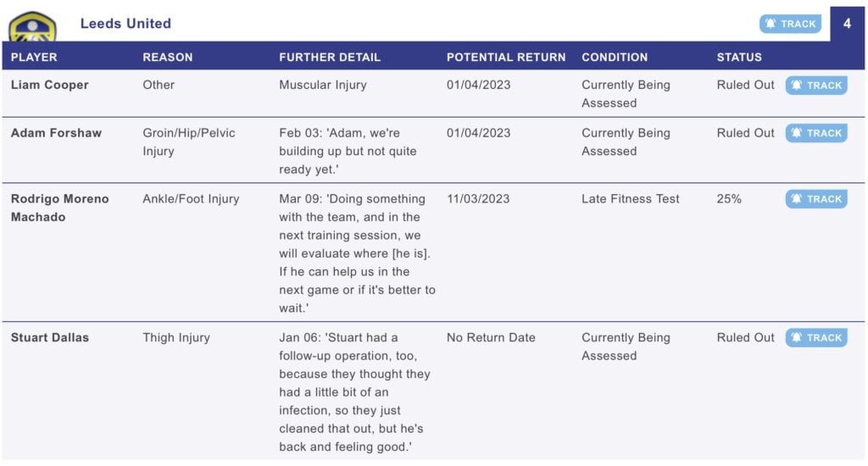The width and height of the screenshot is (868, 466).
Task: Open Adam Forshaw's player name
Action: [57, 133]
